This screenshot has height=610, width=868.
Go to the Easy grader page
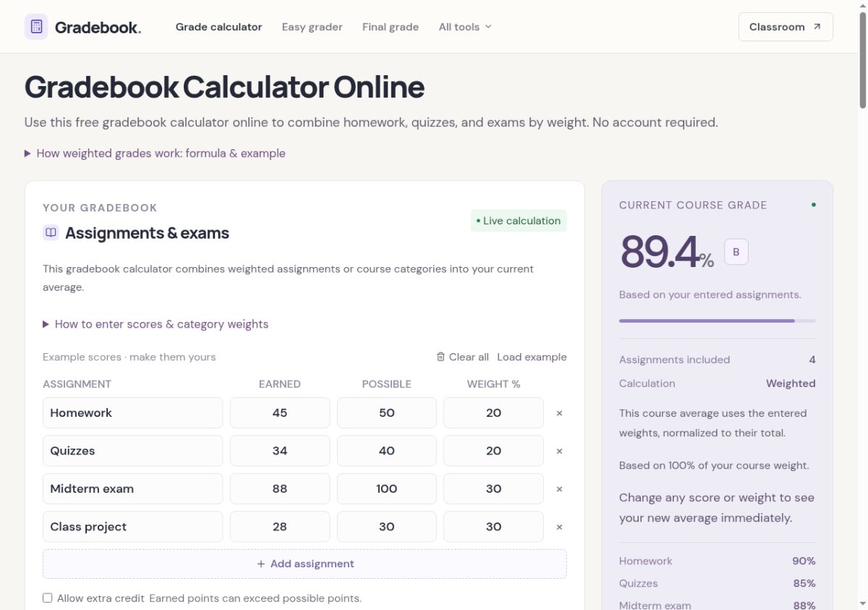(312, 27)
